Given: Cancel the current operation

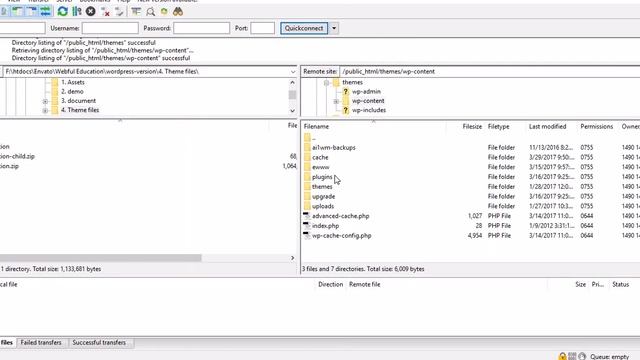Looking at the screenshot, I should [91, 11].
